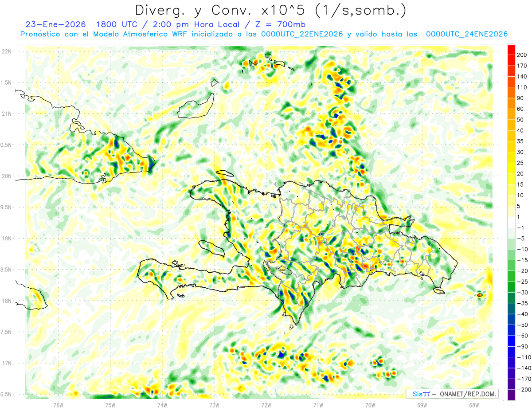Viewport: 532px width, 411px height.
Task: Click the 8.5N latitude axis label
Action: pyautogui.click(x=7, y=270)
